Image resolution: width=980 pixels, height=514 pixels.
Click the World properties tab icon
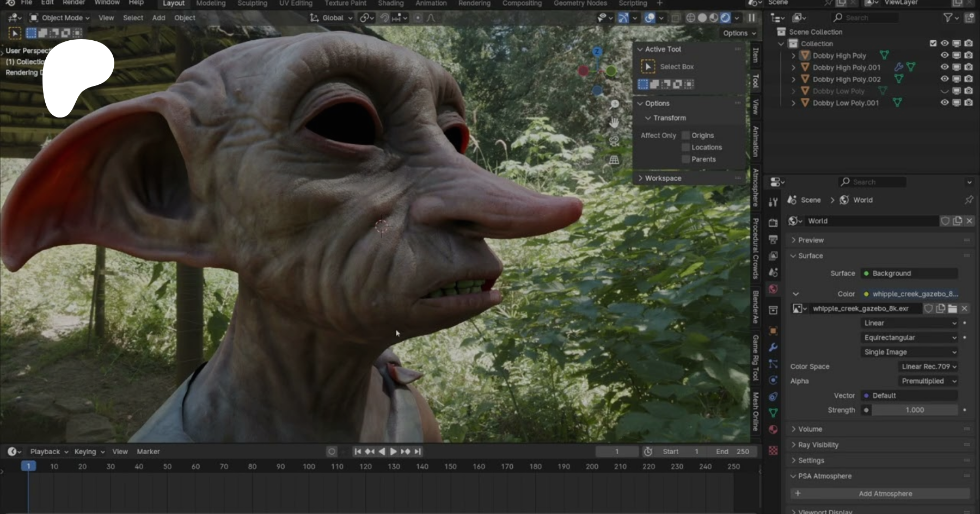(773, 289)
